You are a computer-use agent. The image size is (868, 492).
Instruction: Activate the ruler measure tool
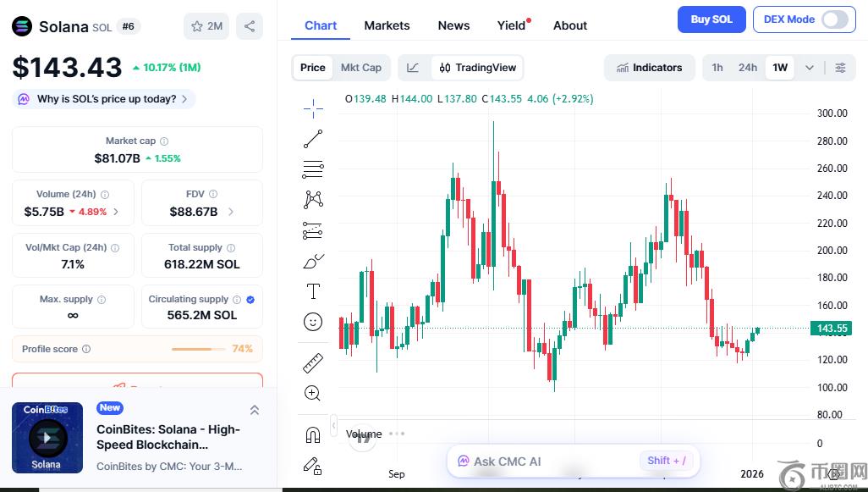[313, 362]
